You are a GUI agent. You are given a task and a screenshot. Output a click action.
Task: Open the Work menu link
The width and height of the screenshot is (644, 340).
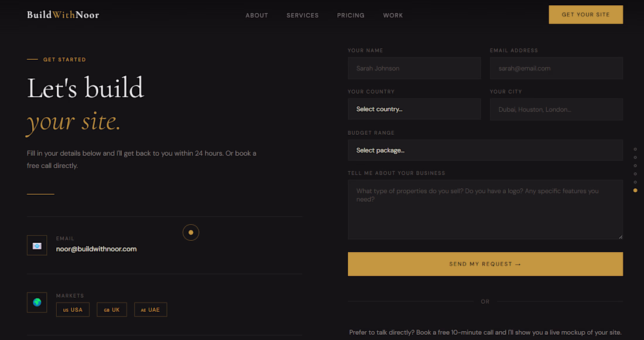click(393, 15)
